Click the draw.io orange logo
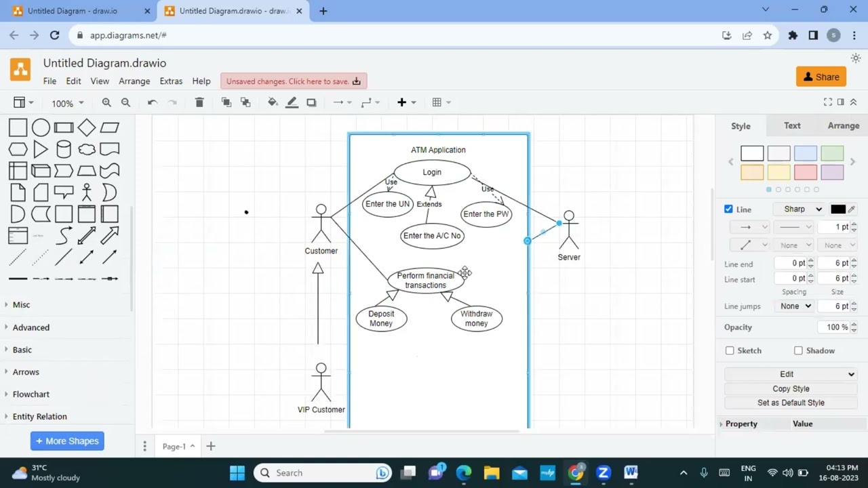This screenshot has width=868, height=488. [x=20, y=69]
